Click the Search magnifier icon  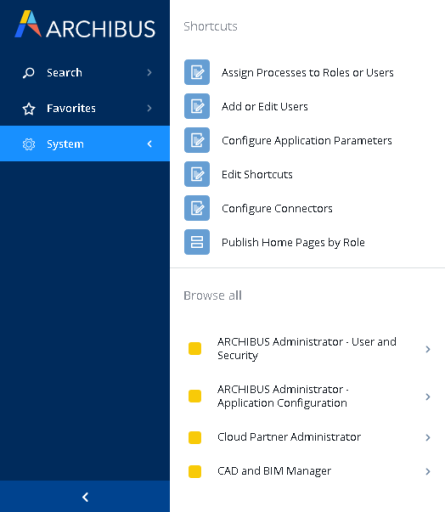pos(28,73)
